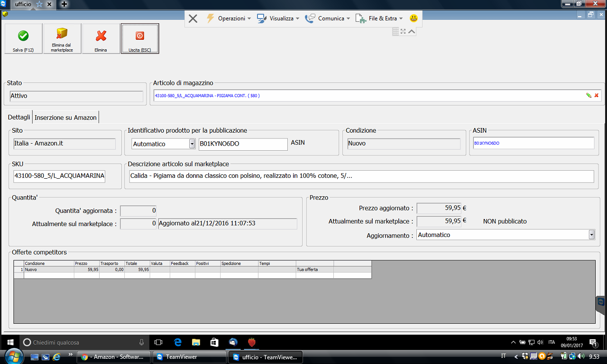This screenshot has height=364, width=607.
Task: Open the Automatico product identifier dropdown
Action: 192,144
